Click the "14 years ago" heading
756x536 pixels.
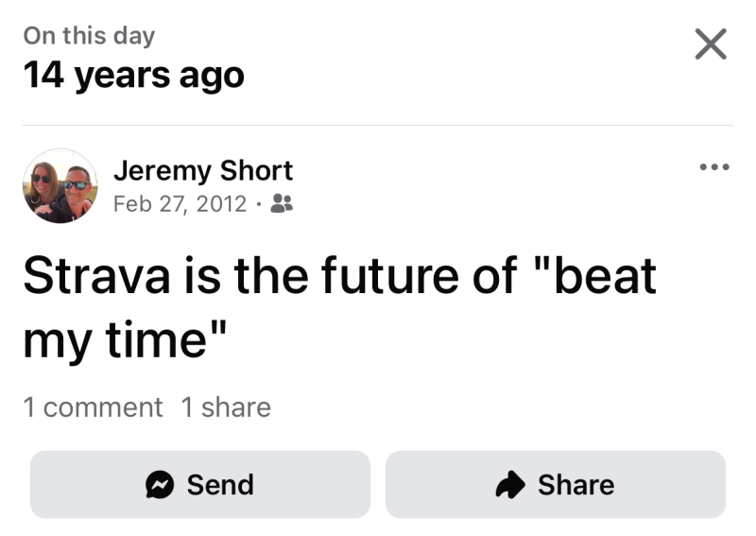click(133, 75)
